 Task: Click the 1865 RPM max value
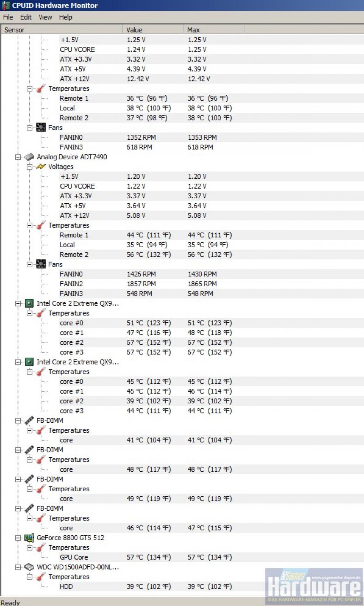tap(202, 284)
